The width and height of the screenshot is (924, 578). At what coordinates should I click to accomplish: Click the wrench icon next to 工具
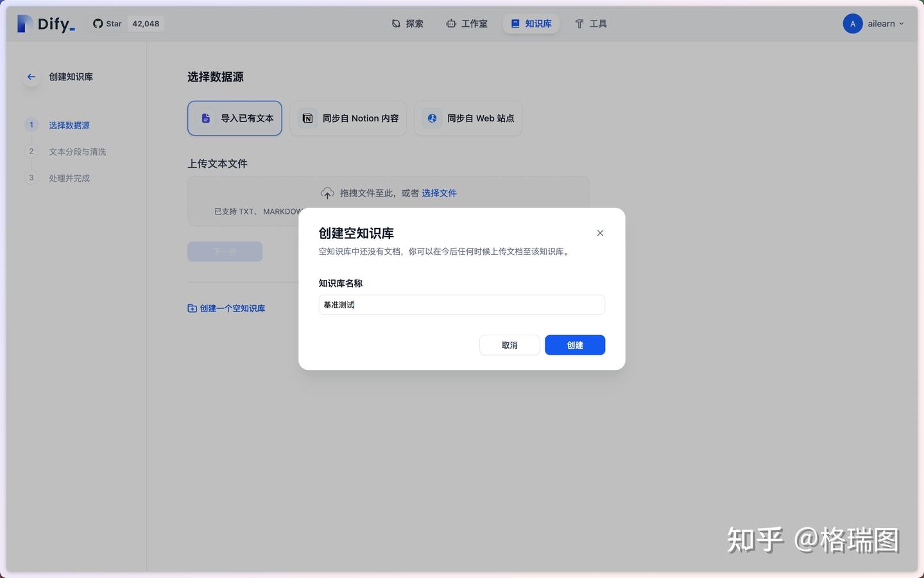[579, 23]
